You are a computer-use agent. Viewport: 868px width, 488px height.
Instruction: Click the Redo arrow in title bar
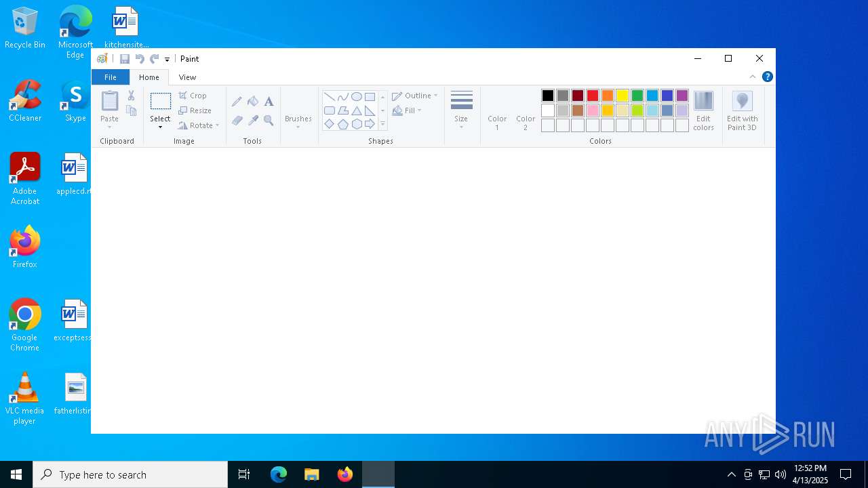point(155,59)
